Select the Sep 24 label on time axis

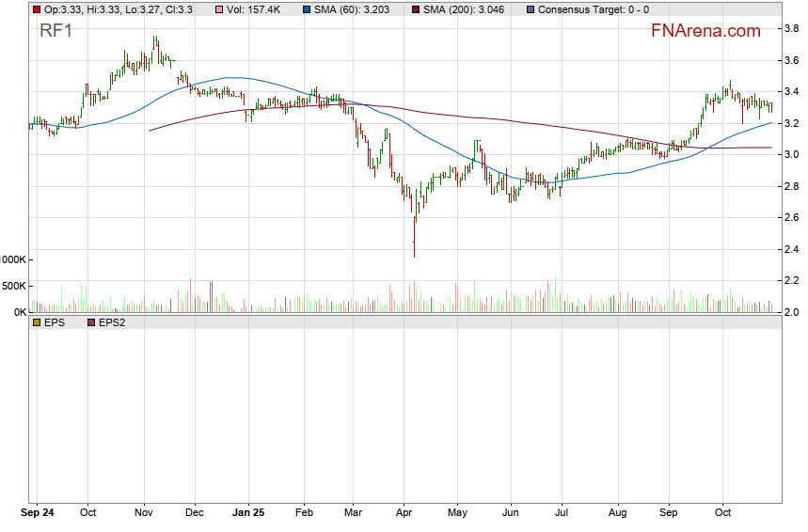[x=38, y=514]
